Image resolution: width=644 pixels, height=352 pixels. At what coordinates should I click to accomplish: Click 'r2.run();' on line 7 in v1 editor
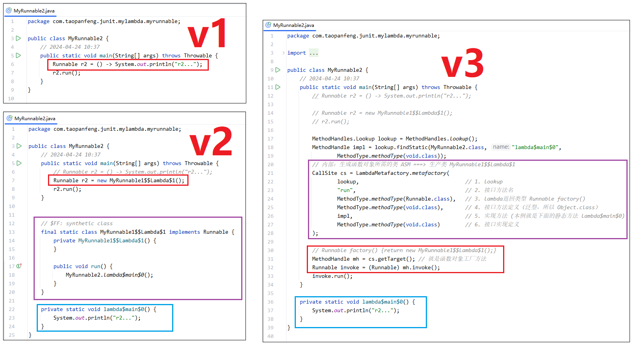[67, 73]
